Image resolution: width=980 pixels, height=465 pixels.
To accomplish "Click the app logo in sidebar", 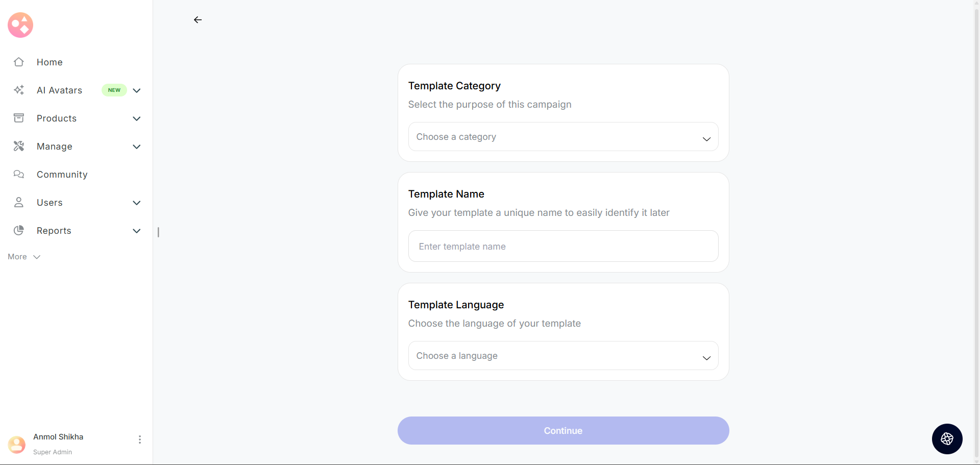I will [x=20, y=25].
